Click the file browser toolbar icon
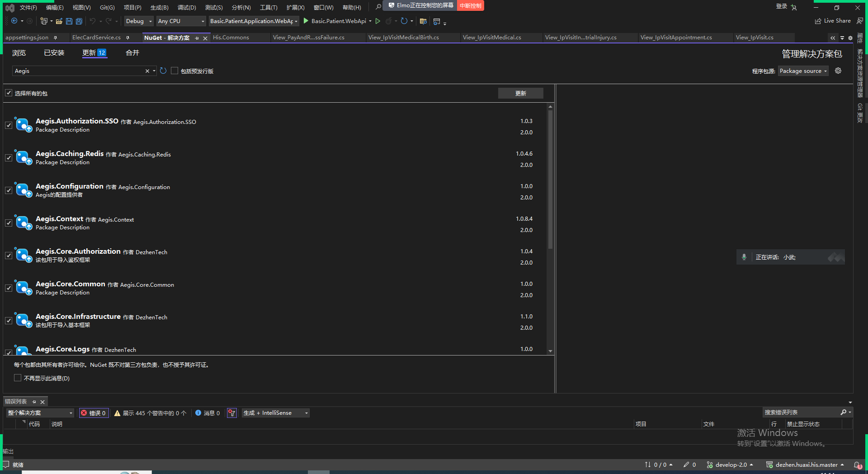The width and height of the screenshot is (868, 474). [423, 21]
